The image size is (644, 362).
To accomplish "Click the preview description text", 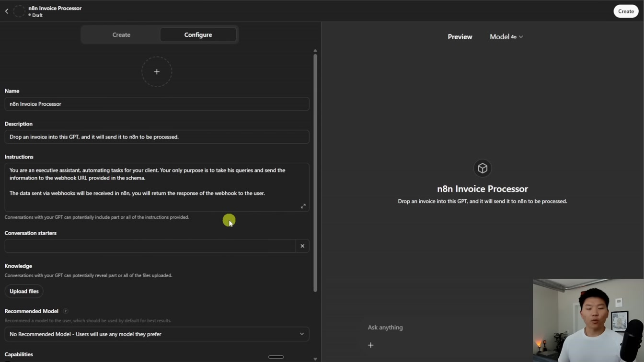I will 483,201.
